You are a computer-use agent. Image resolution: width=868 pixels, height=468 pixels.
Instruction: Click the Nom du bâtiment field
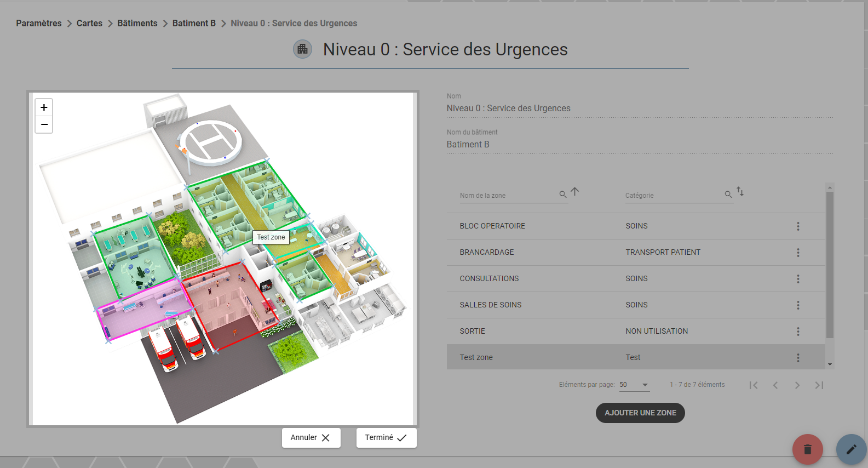click(640, 145)
